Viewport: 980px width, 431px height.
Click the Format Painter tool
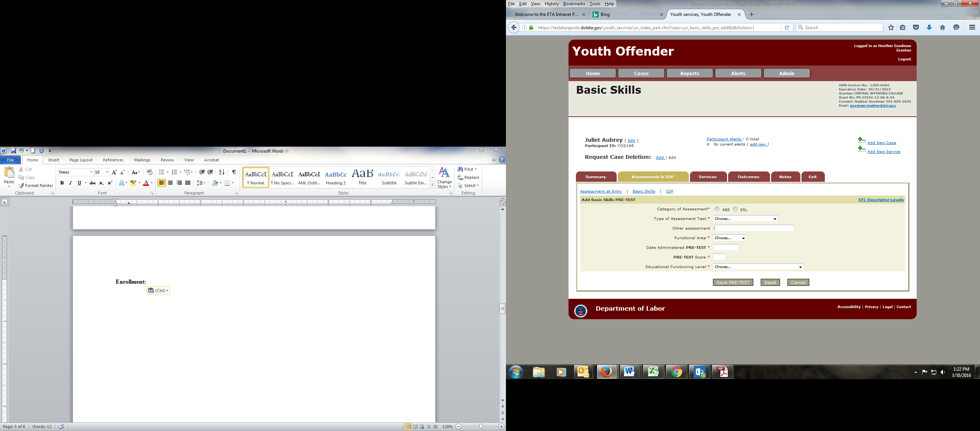point(36,186)
